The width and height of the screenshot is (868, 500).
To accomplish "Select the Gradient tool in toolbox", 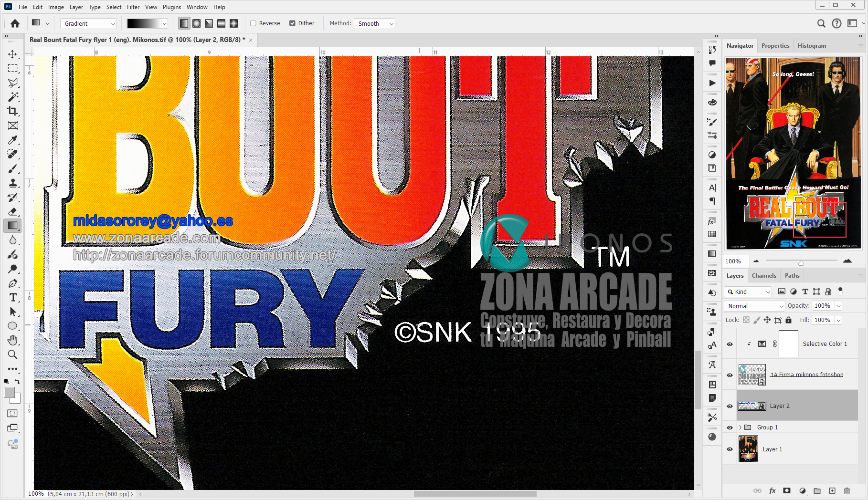I will [x=13, y=226].
